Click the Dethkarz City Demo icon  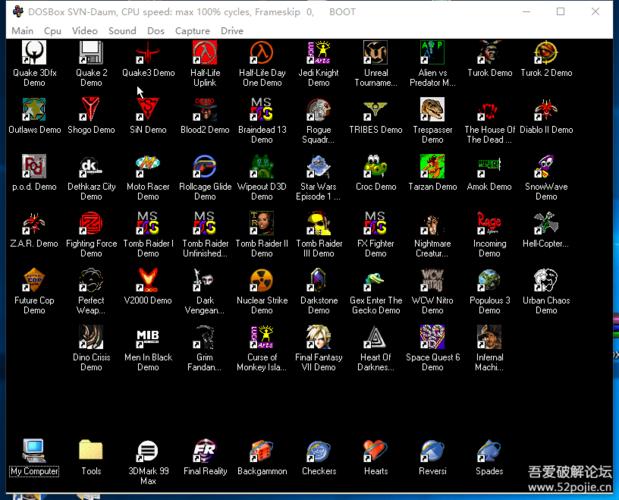point(91,167)
